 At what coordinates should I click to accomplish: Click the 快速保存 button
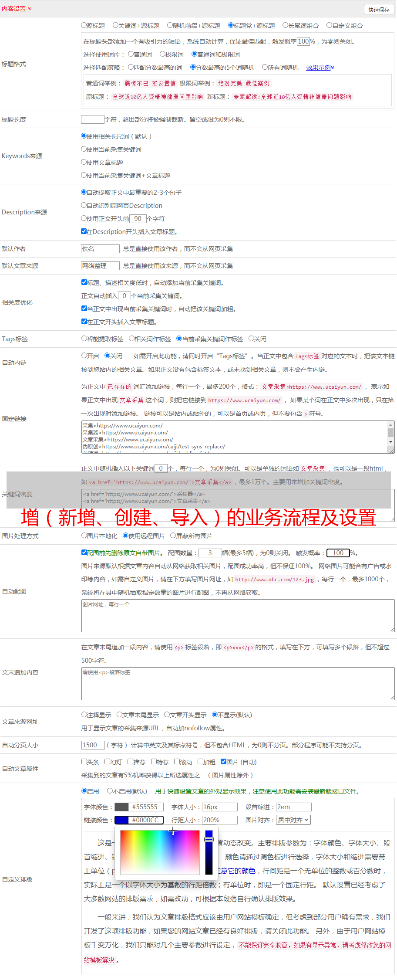378,10
